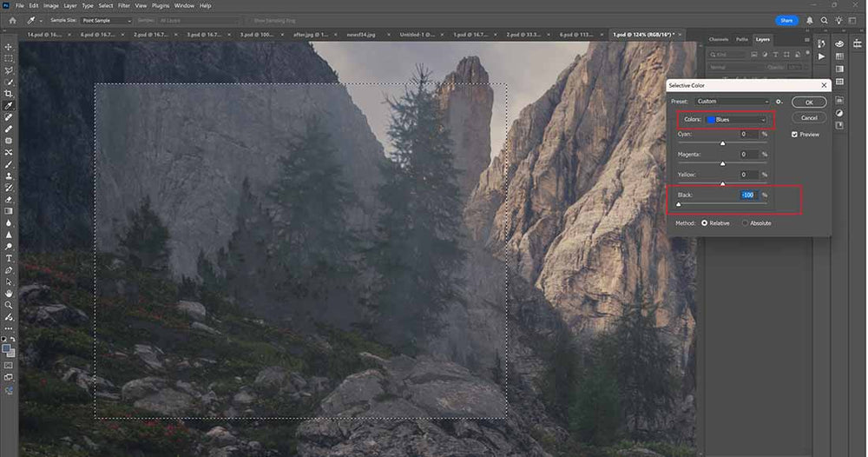Screen dimensions: 868x457
Task: Click the Selective Color preset gear icon
Action: tap(779, 102)
